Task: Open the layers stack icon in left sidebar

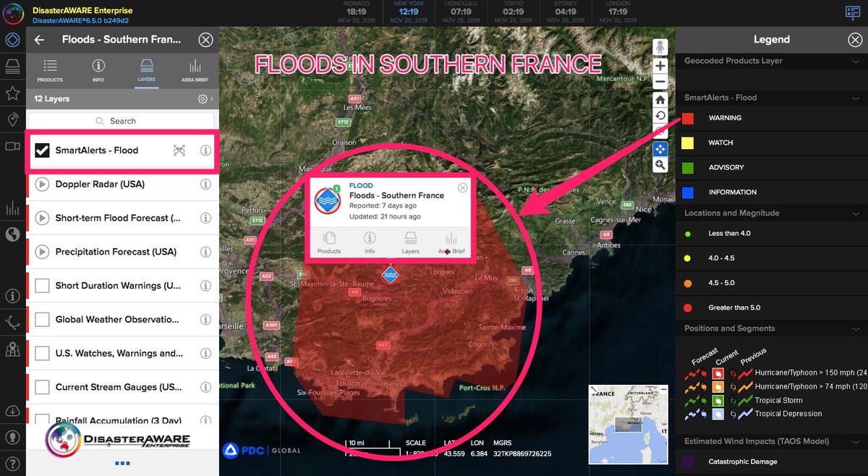Action: 12,67
